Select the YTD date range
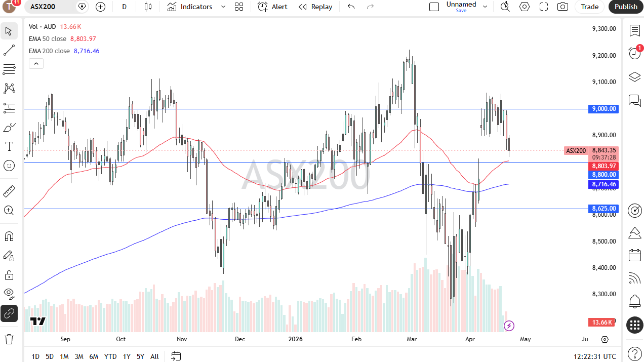Image resolution: width=644 pixels, height=362 pixels. [110, 356]
